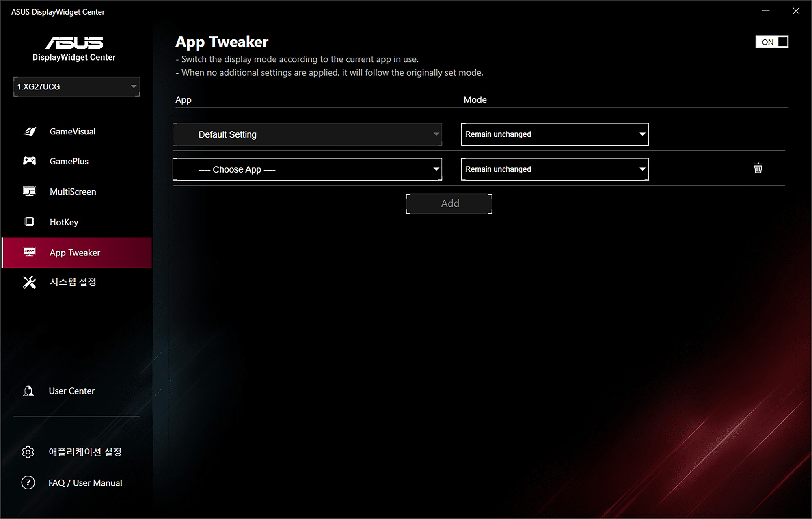This screenshot has height=519, width=812.
Task: Click the User Center headset icon
Action: pyautogui.click(x=28, y=391)
